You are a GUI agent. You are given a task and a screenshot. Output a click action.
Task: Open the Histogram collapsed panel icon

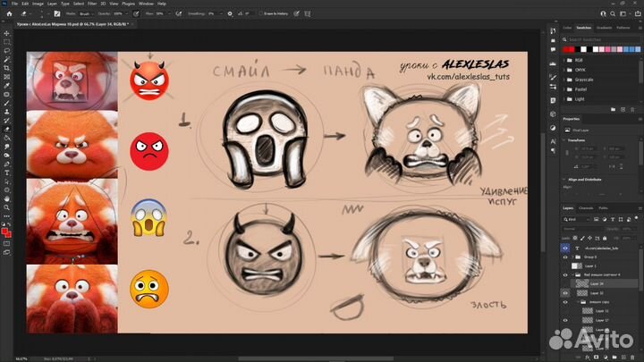point(553,63)
